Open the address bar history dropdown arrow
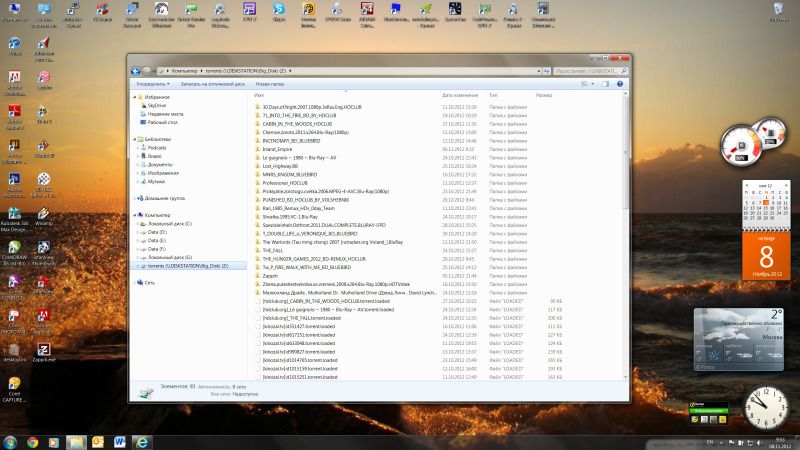 point(539,71)
